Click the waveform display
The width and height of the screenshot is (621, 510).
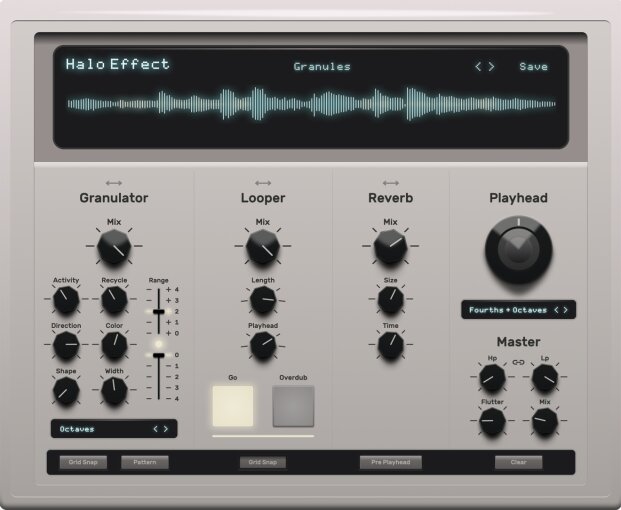pos(311,104)
